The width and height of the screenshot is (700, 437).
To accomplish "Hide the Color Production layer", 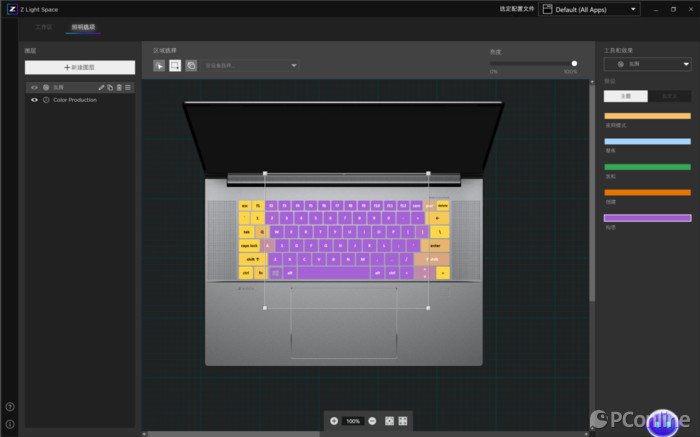I will point(34,100).
